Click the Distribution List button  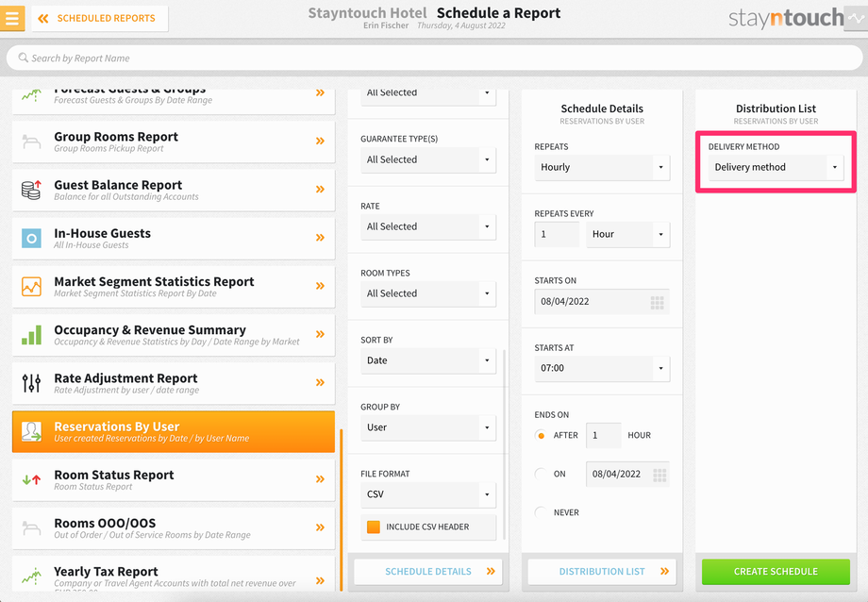(602, 572)
